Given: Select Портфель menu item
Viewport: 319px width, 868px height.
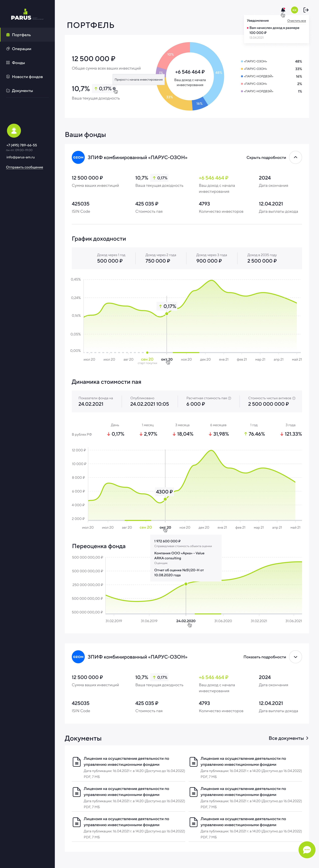Looking at the screenshot, I should pos(27,35).
